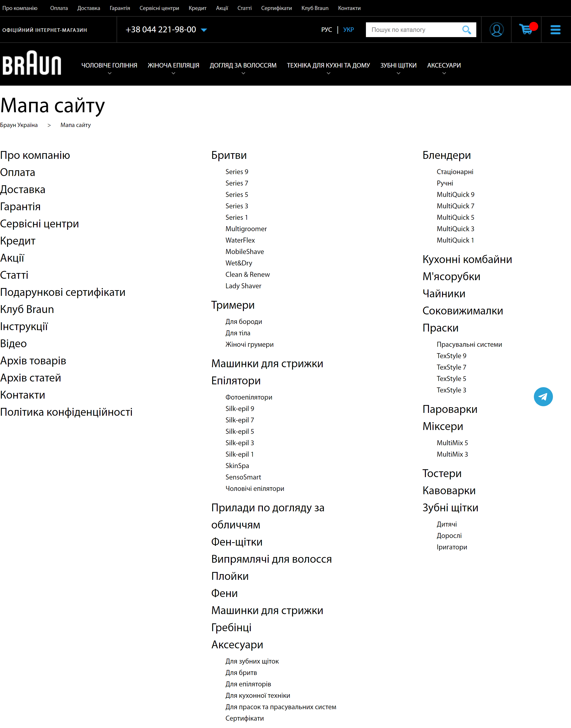
Task: Open the Silk-epil 5 epilators link
Action: 239,431
